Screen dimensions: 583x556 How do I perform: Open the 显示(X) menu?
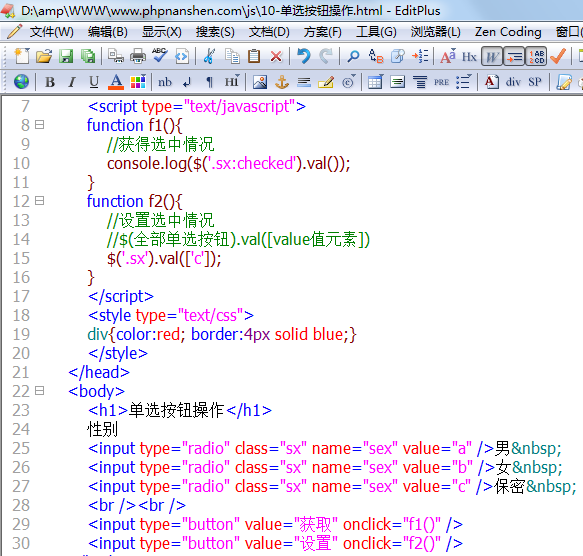pyautogui.click(x=162, y=32)
